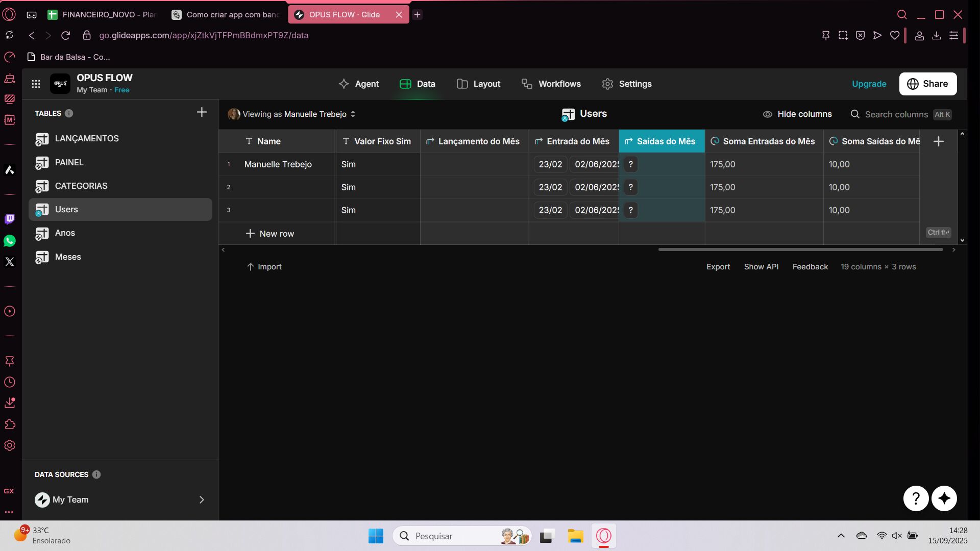Switch to the Layout tab
This screenshot has height=551, width=980.
[x=478, y=84]
